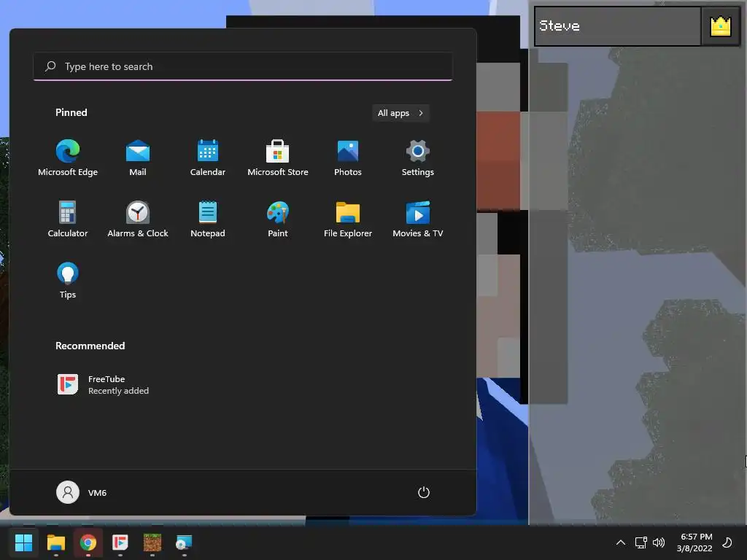
Task: Switch to FreeTube on the taskbar
Action: [120, 542]
